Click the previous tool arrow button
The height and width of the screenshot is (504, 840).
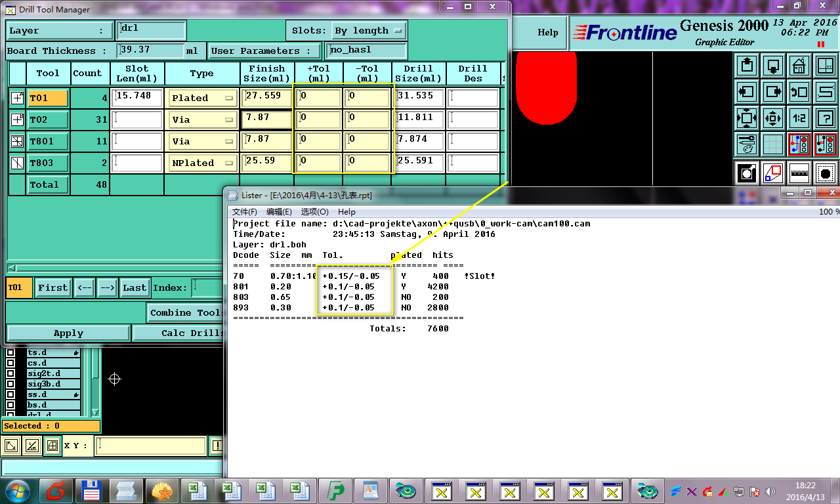click(83, 287)
